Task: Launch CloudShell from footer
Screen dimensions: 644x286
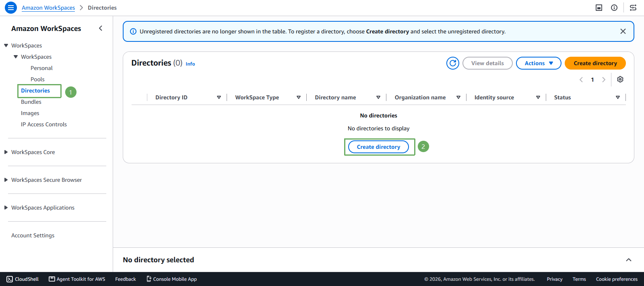Action: click(x=23, y=279)
